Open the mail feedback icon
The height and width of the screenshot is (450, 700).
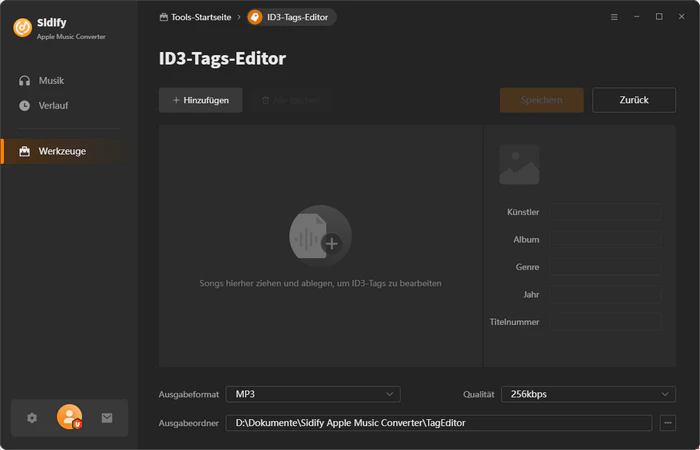107,418
